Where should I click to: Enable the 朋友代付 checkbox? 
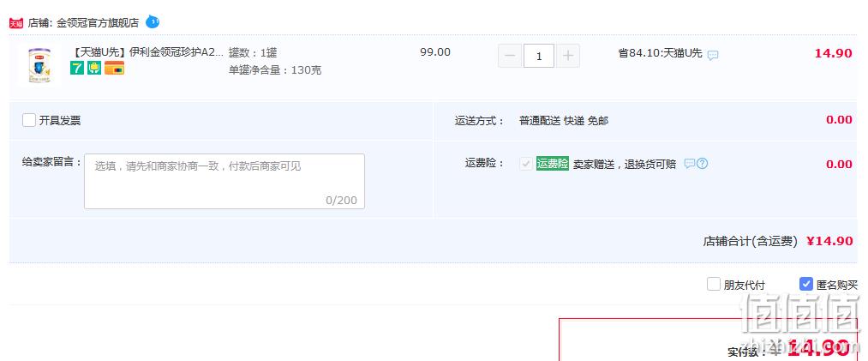(714, 285)
